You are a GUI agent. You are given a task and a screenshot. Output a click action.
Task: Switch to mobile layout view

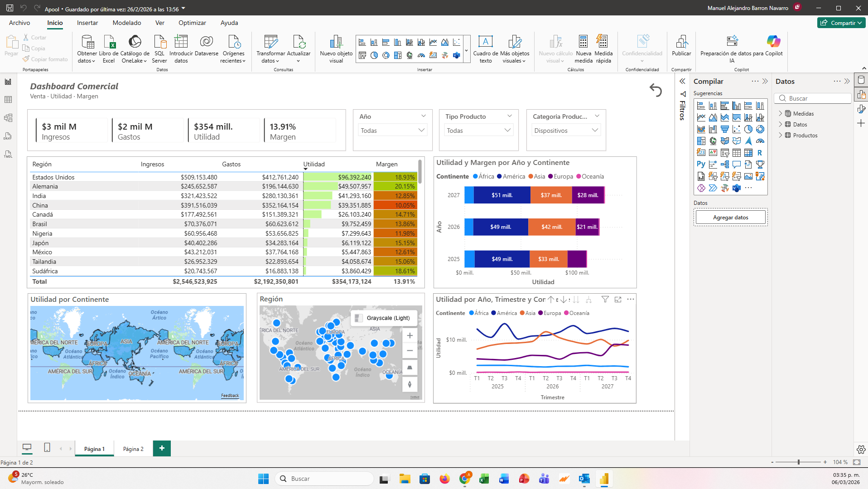pos(47,448)
